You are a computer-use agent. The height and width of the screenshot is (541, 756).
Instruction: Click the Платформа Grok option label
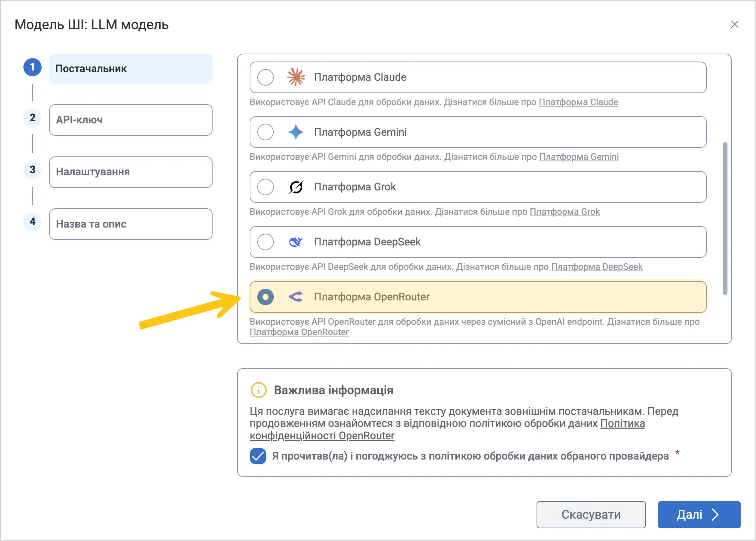[x=355, y=187]
